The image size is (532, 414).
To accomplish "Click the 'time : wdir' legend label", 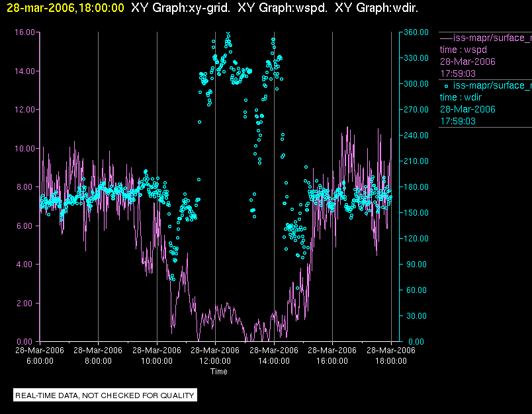I will 461,98.
